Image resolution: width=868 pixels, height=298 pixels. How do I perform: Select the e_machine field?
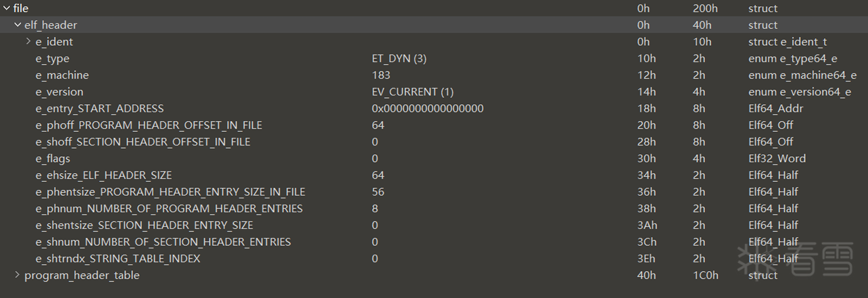point(62,75)
